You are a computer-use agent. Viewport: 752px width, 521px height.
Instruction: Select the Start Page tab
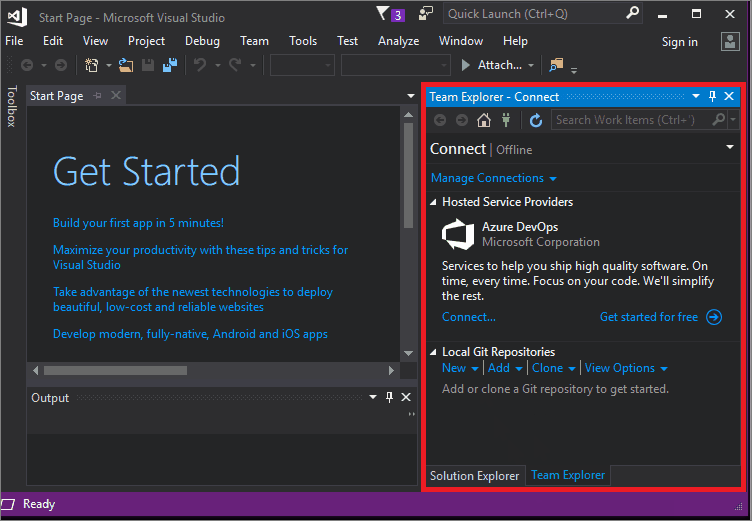(x=57, y=96)
